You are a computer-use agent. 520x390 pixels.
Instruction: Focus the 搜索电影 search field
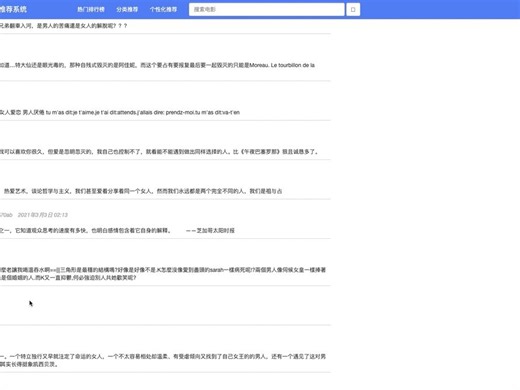[x=267, y=9]
